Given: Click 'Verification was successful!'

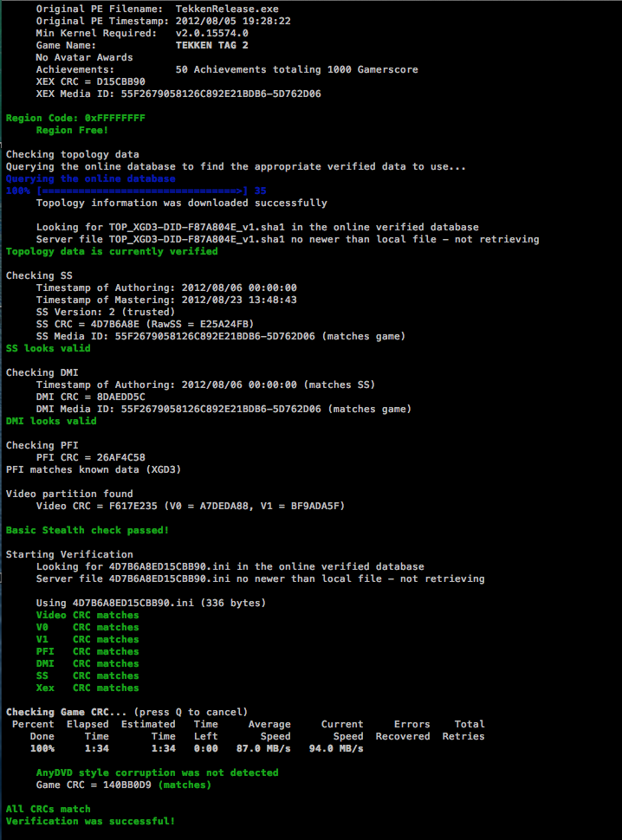Looking at the screenshot, I should point(91,821).
